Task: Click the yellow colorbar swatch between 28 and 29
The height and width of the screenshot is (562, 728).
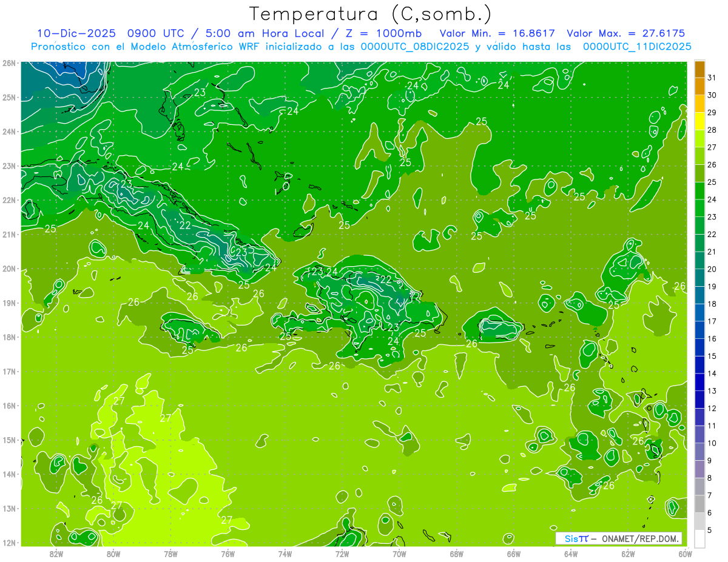Action: tap(699, 121)
